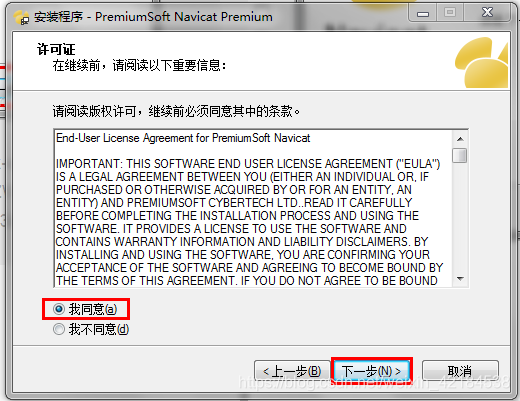520x401 pixels.
Task: Click the installer icon in the title bar
Action: 22,17
